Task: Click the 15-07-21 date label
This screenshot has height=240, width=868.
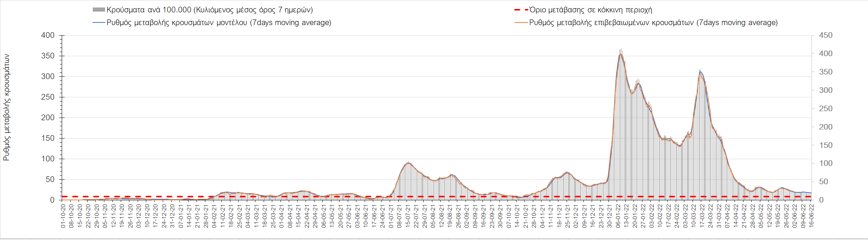Action: click(x=408, y=216)
